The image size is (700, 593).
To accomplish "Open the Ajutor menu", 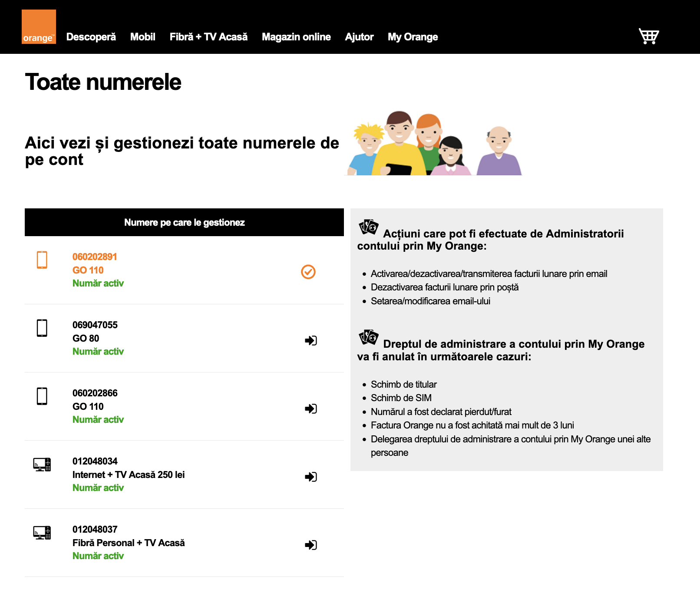I will (x=359, y=37).
